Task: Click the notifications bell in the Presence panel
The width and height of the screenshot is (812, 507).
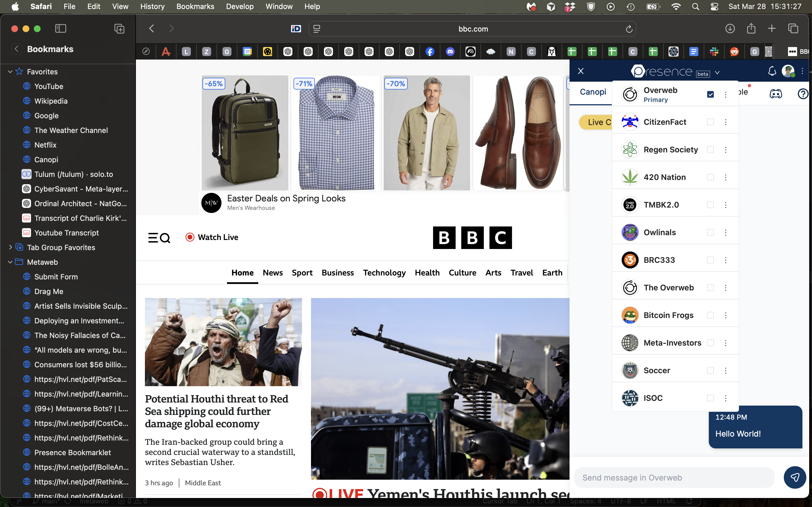Action: [772, 71]
